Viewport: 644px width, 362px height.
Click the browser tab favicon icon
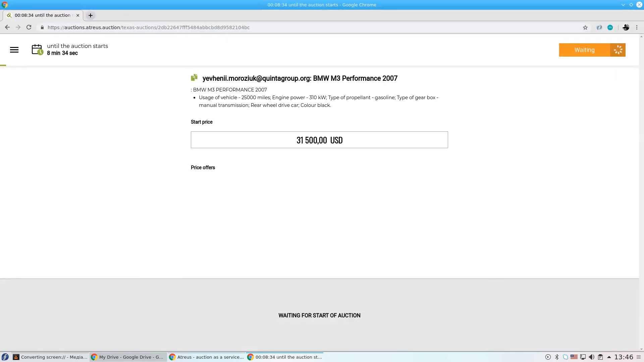tap(9, 15)
